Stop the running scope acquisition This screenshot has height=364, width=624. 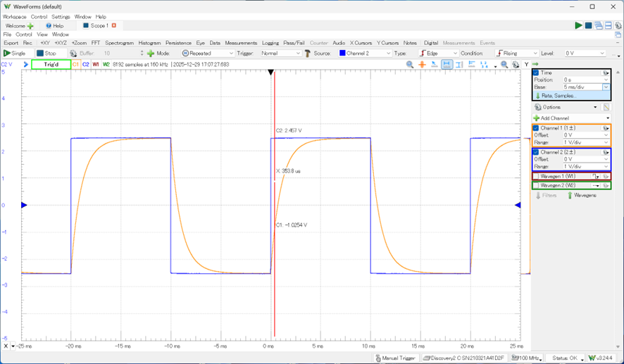(x=47, y=53)
